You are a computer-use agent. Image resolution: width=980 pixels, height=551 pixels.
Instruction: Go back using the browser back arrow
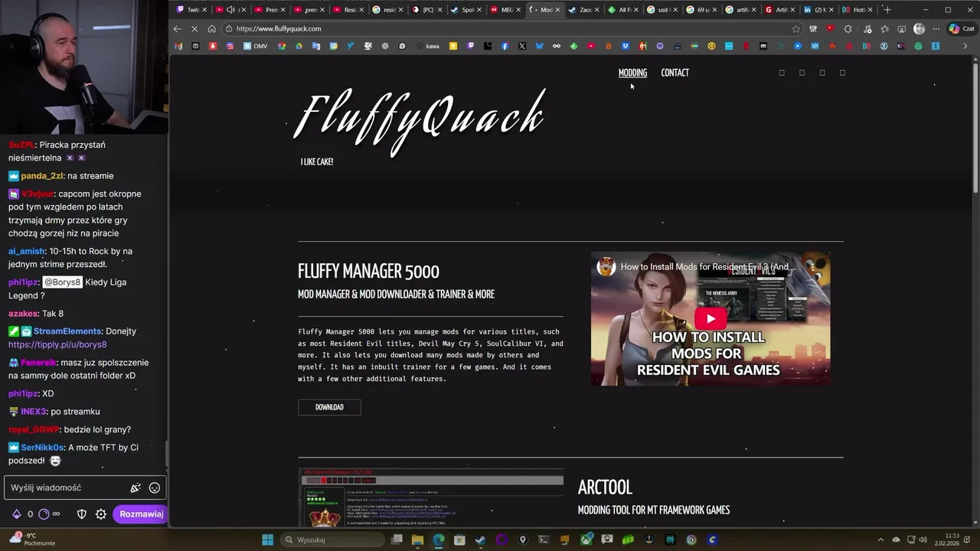[x=178, y=29]
